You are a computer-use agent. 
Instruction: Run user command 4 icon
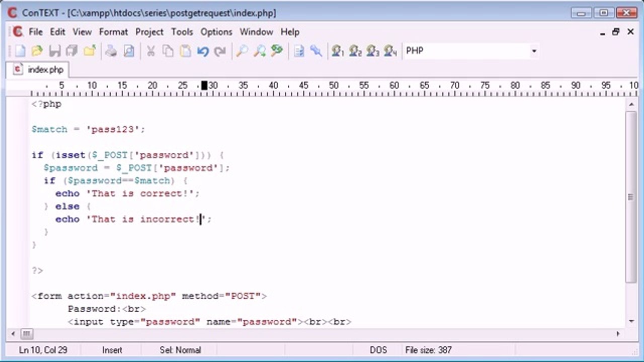click(390, 51)
